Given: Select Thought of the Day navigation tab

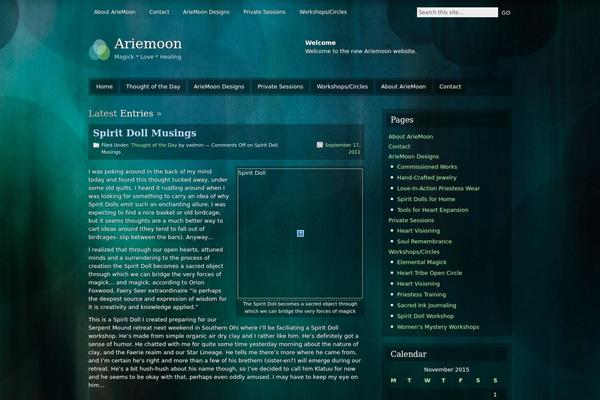Looking at the screenshot, I should pos(153,87).
